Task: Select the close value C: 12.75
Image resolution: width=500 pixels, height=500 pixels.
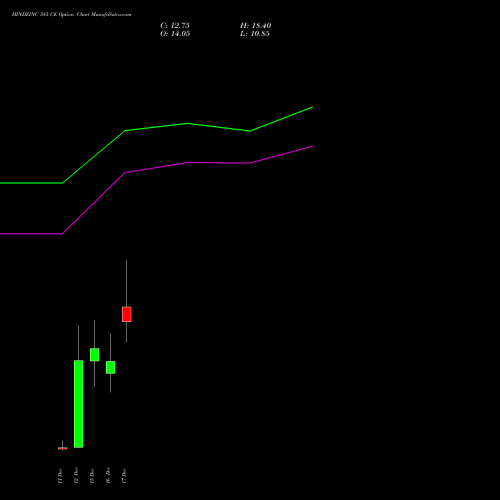Action: pyautogui.click(x=175, y=26)
